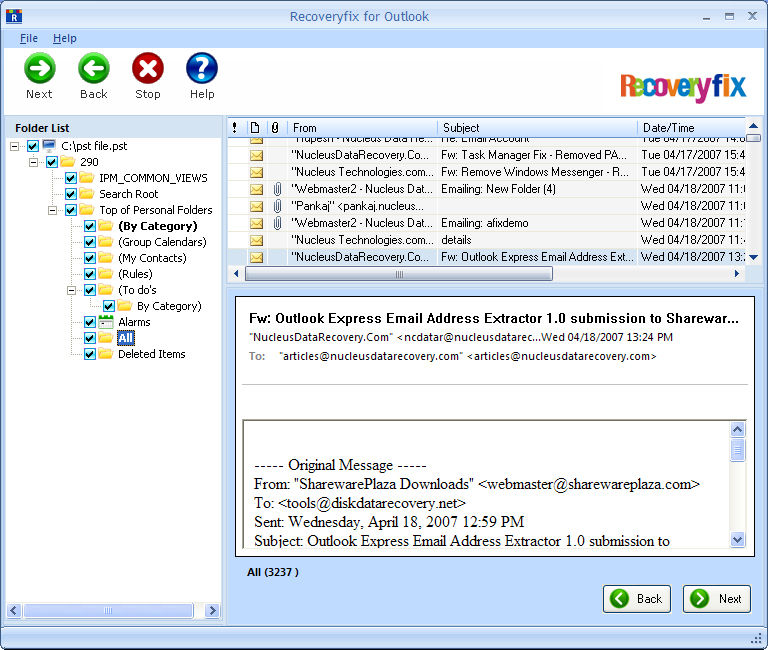Toggle the Deleted Items checkbox
768x650 pixels.
pos(90,354)
